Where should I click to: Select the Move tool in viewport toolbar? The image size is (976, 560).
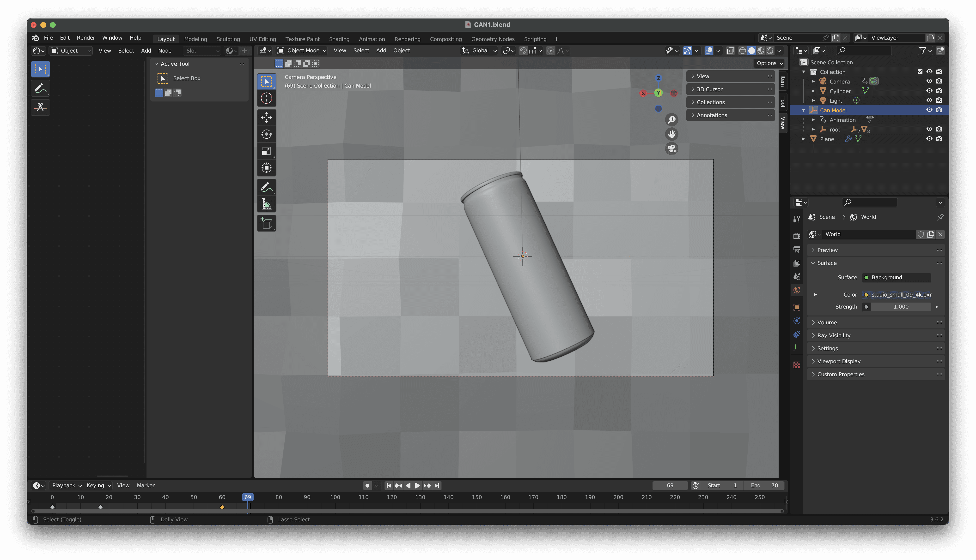pos(266,117)
